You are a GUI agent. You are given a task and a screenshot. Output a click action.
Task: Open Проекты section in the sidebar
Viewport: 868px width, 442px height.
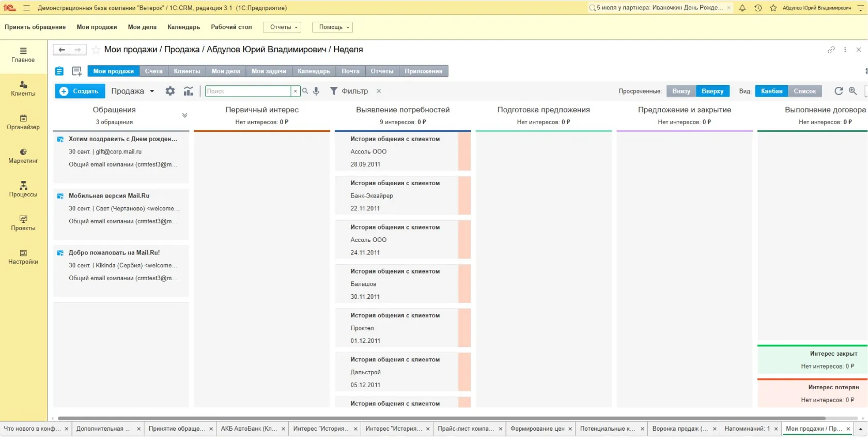tap(23, 223)
